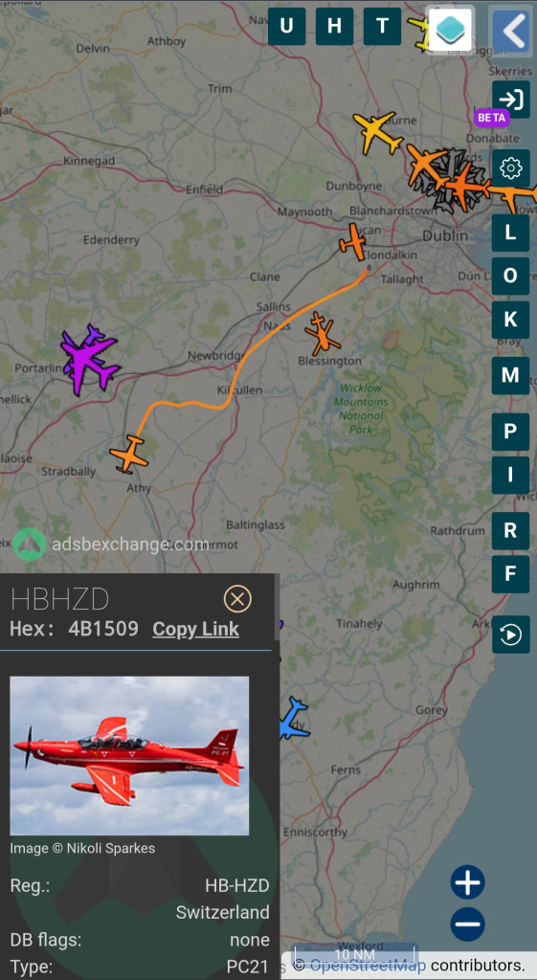Zoom out with the minus button
This screenshot has height=980, width=537.
tap(468, 924)
